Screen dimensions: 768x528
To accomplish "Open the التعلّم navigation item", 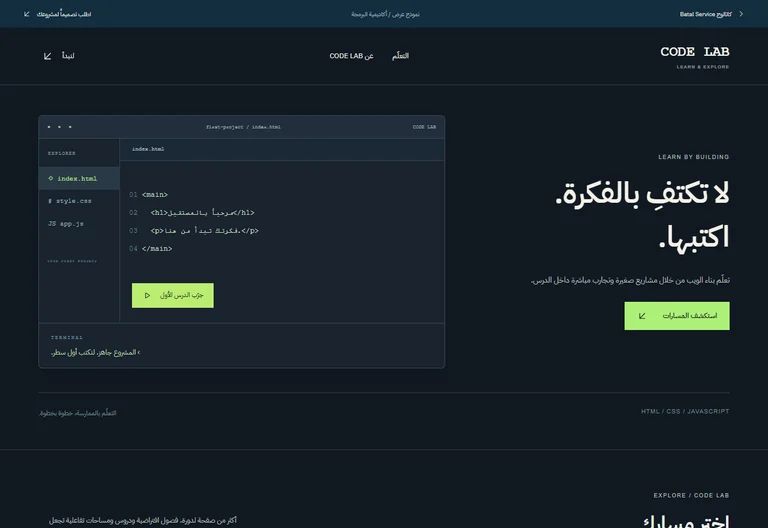I will pos(400,56).
